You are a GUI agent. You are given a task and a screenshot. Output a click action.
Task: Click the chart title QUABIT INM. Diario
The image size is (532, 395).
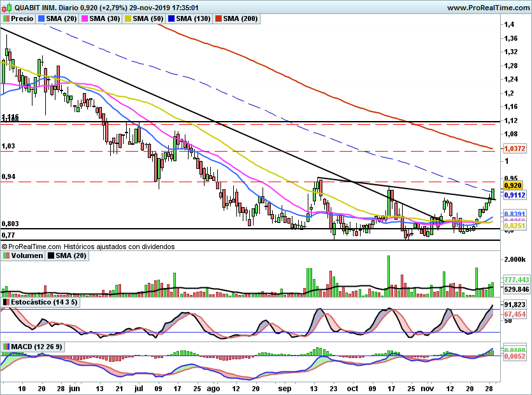(x=47, y=8)
